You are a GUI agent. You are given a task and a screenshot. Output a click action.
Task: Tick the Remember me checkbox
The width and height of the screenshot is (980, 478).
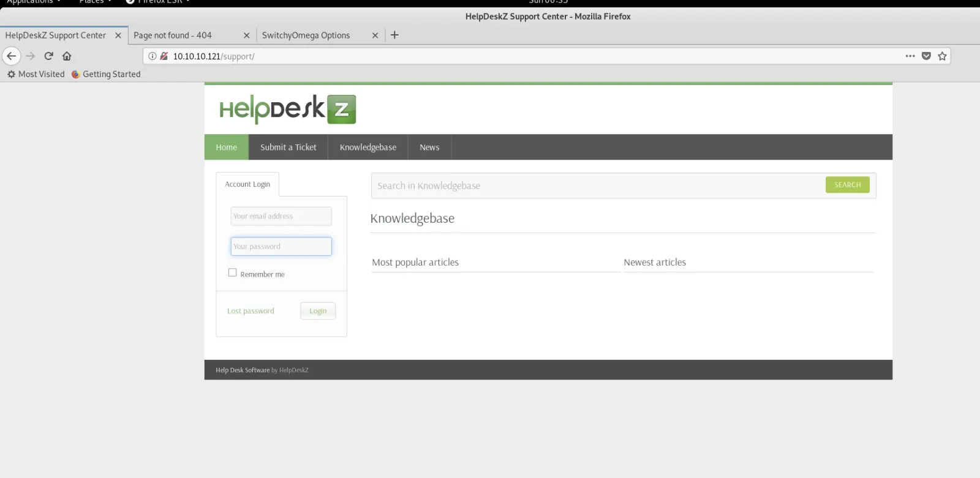pos(232,272)
